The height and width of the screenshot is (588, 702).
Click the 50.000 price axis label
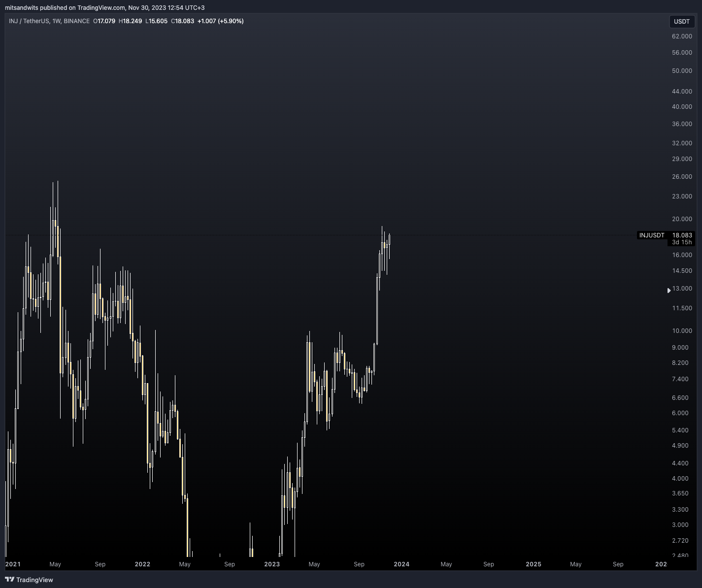[682, 71]
